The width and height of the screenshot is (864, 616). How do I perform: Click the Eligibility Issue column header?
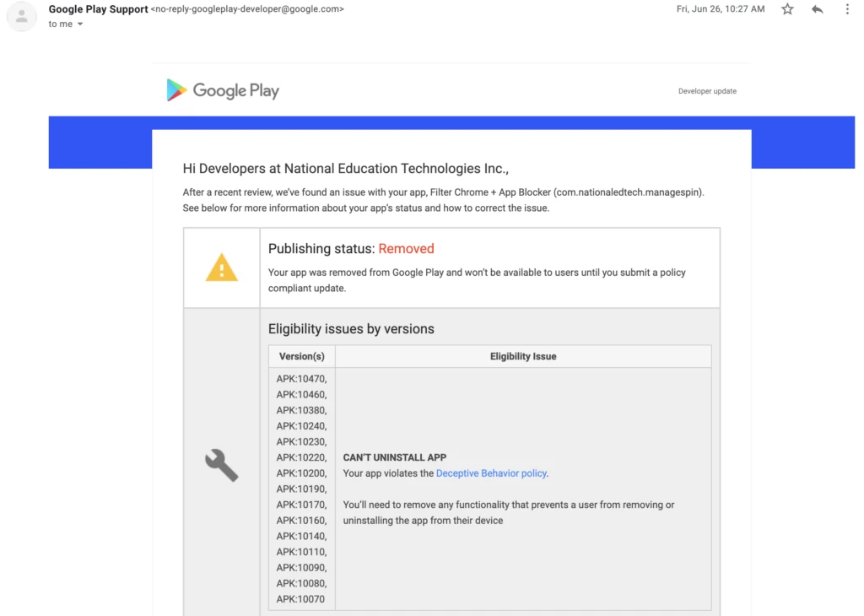click(x=523, y=356)
